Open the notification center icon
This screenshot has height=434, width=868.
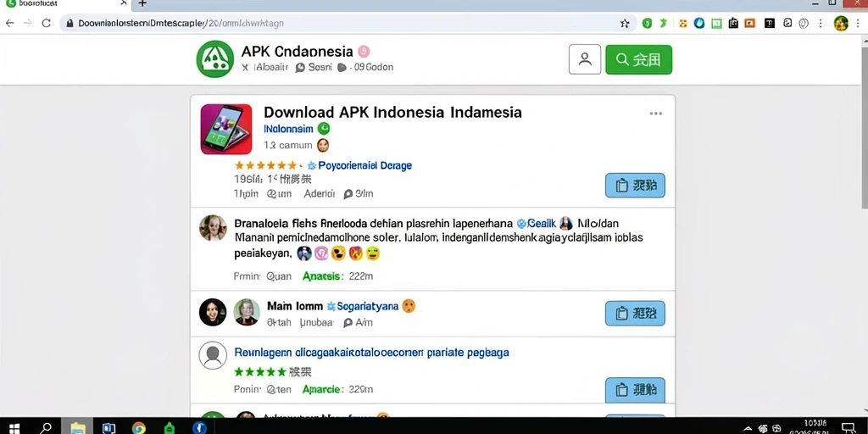click(x=848, y=427)
